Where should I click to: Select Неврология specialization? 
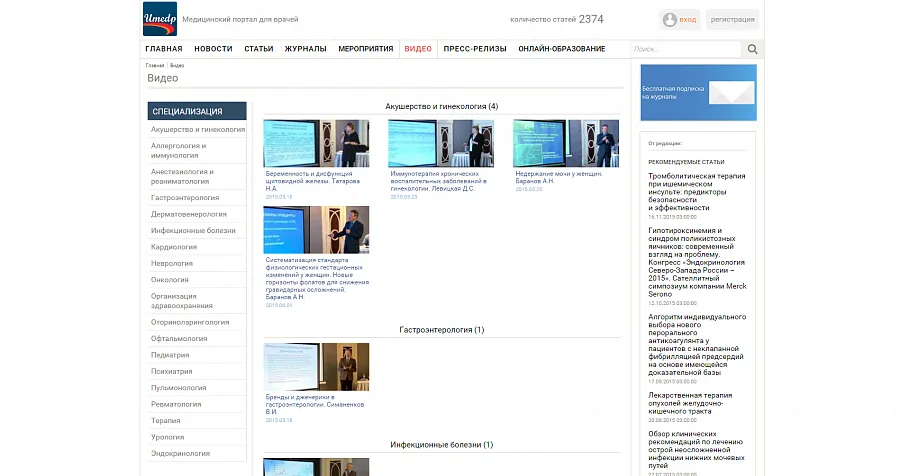pos(172,264)
